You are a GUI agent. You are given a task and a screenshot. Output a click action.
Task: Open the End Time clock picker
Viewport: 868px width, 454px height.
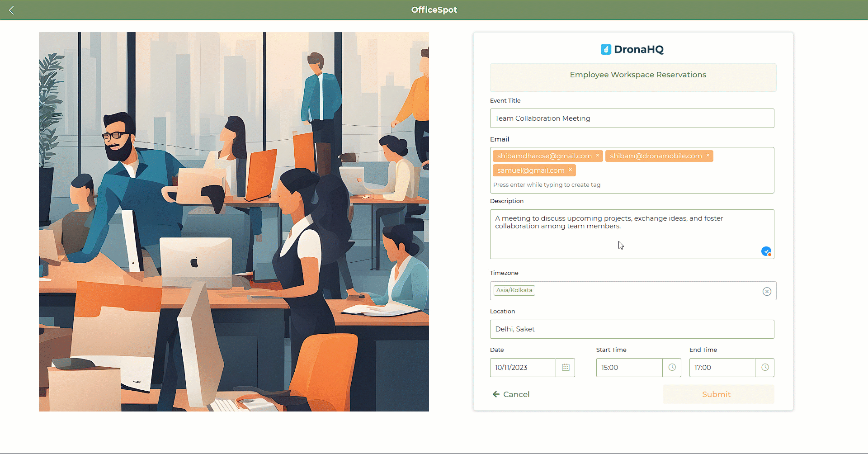[765, 368]
